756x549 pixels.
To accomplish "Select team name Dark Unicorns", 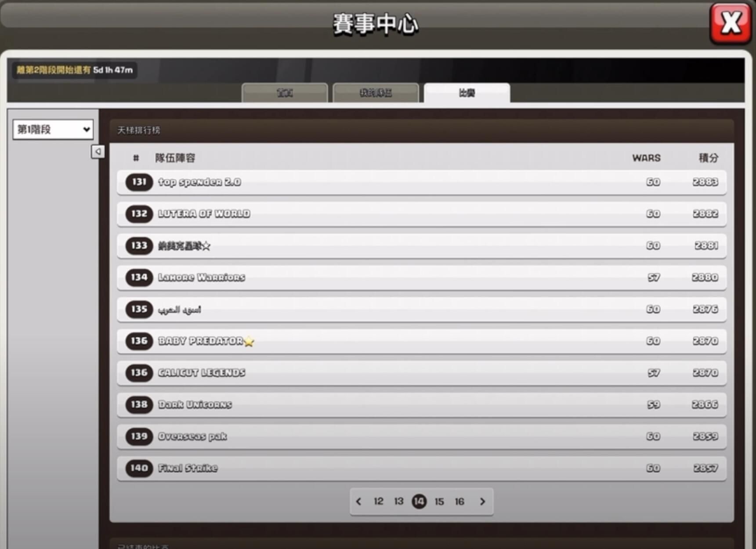I will pos(195,405).
